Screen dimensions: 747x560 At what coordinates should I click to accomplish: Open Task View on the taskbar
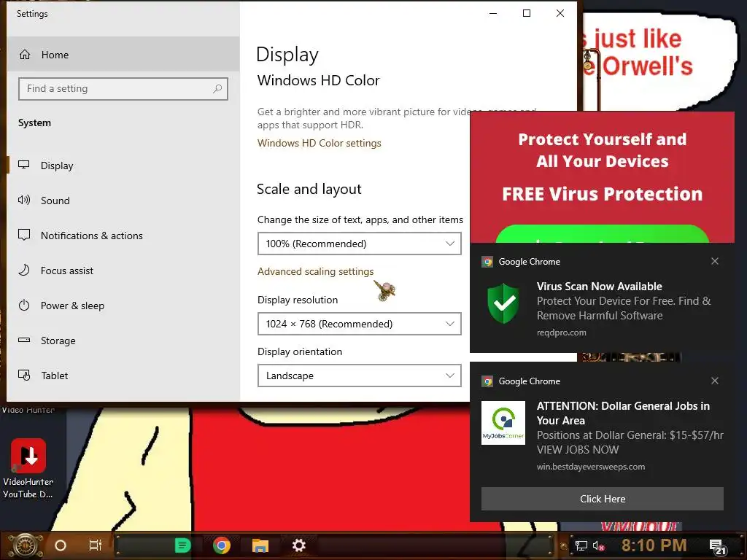96,545
